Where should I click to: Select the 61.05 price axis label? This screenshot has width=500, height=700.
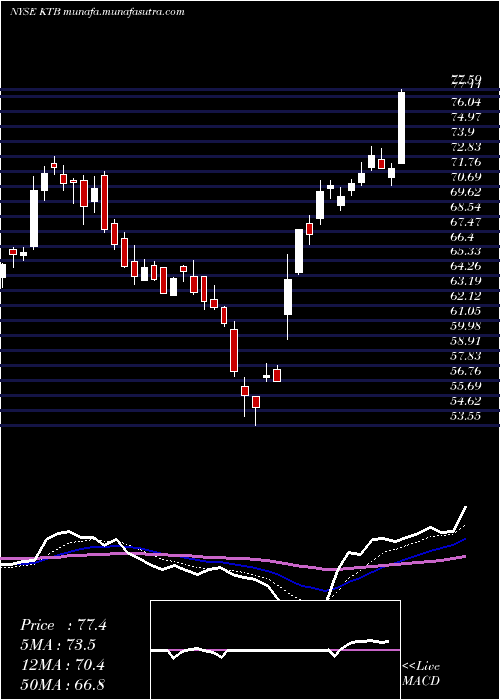[x=466, y=311]
